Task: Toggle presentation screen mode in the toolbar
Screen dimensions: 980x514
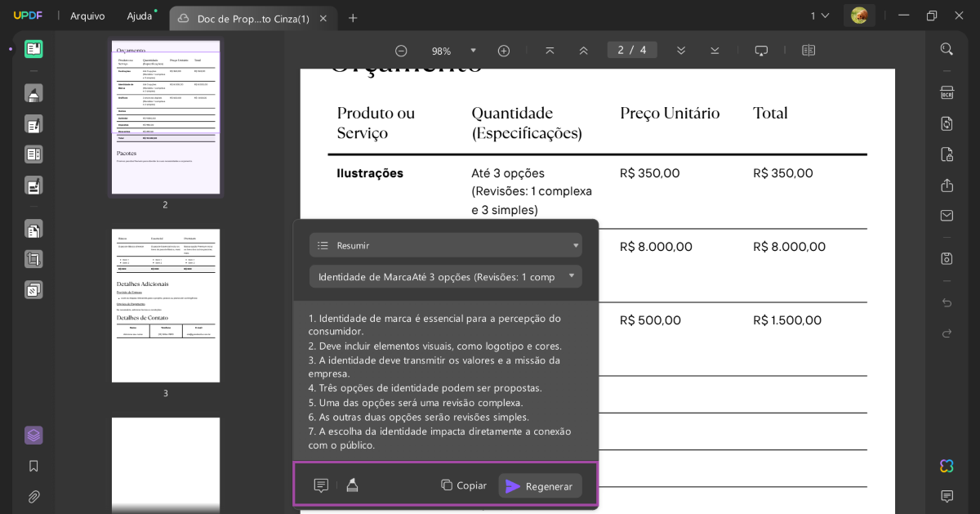Action: tap(761, 50)
